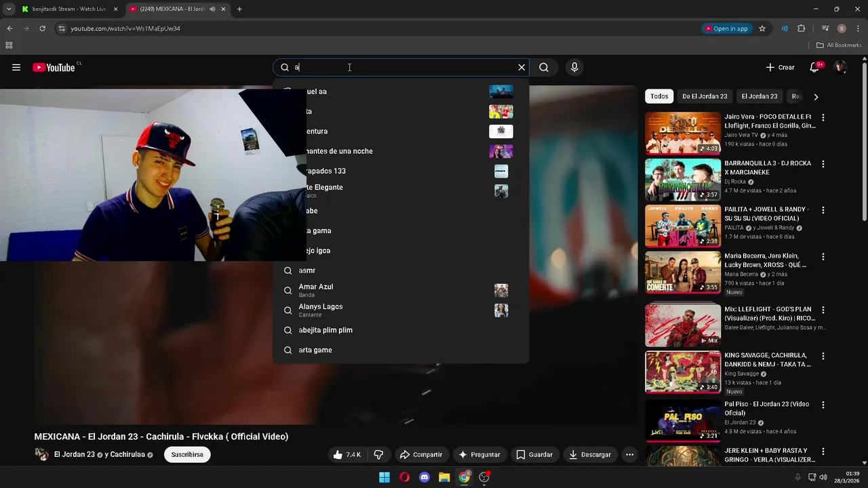Open the Chrome apps grid shortcut

pyautogui.click(x=9, y=45)
